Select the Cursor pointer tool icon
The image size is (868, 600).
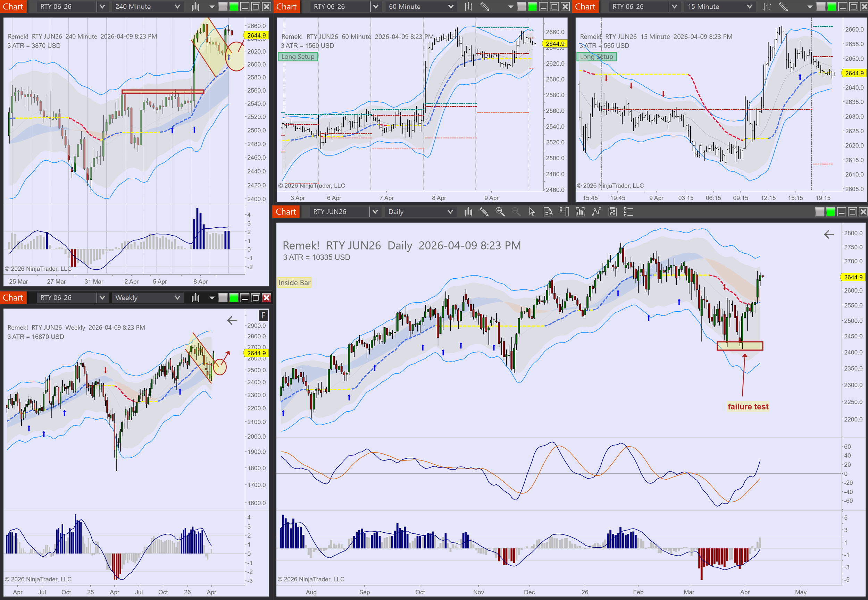tap(532, 212)
